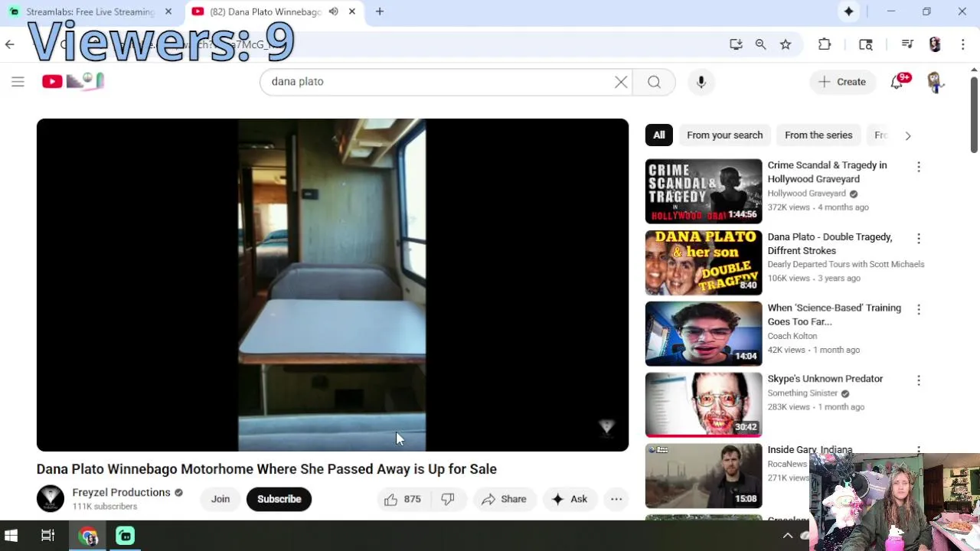This screenshot has height=551, width=980.
Task: Install app icon in the address bar
Action: point(736,44)
